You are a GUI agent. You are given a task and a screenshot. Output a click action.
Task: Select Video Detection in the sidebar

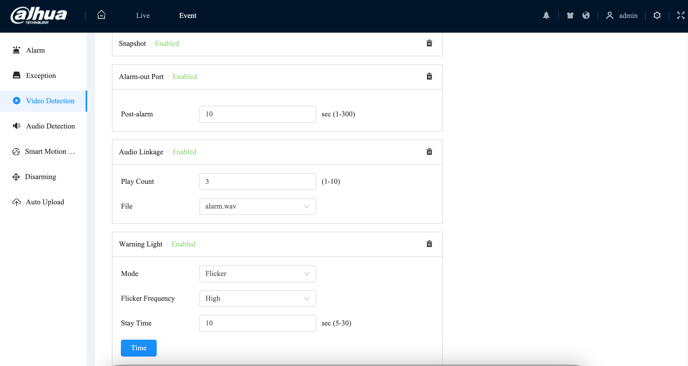[x=43, y=101]
